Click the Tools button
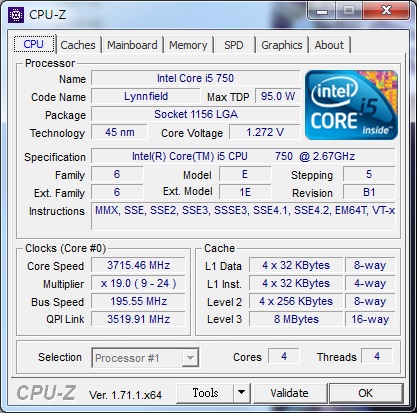 click(x=205, y=393)
